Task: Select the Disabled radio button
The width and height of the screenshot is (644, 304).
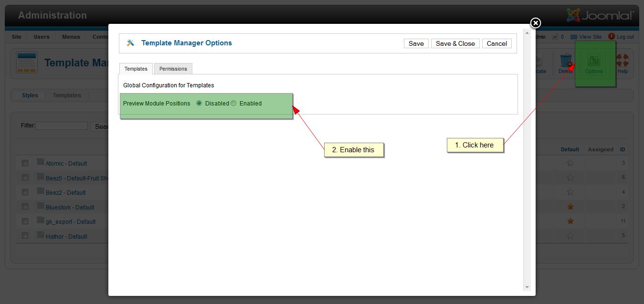Action: 199,103
